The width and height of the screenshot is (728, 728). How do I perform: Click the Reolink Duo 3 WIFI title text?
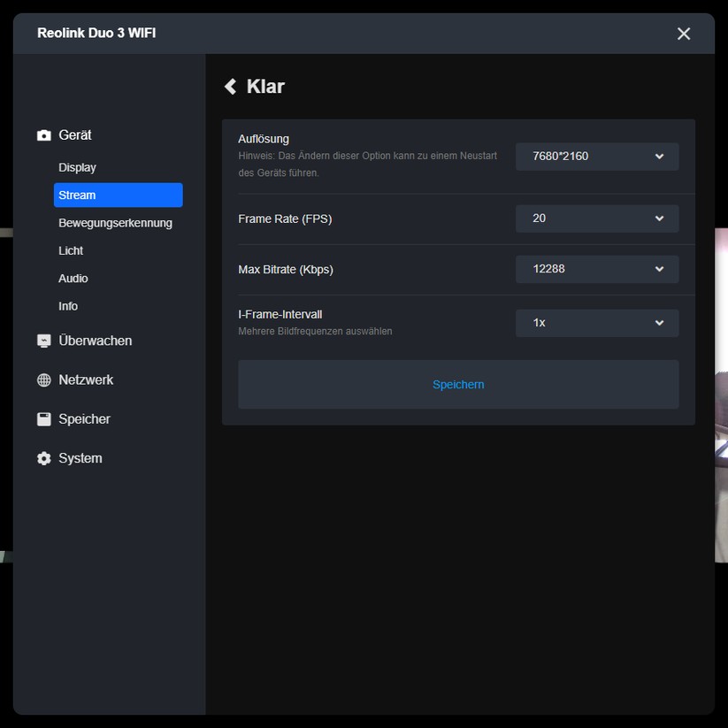point(96,33)
